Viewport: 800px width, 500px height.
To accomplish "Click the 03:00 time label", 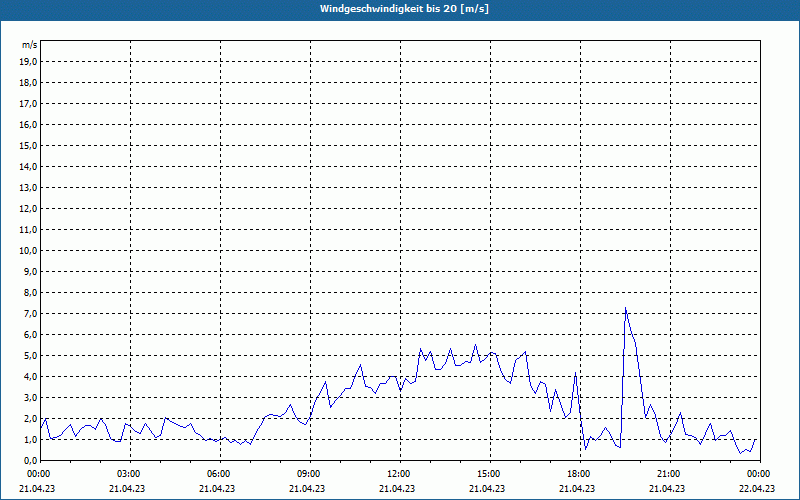I will coord(131,474).
